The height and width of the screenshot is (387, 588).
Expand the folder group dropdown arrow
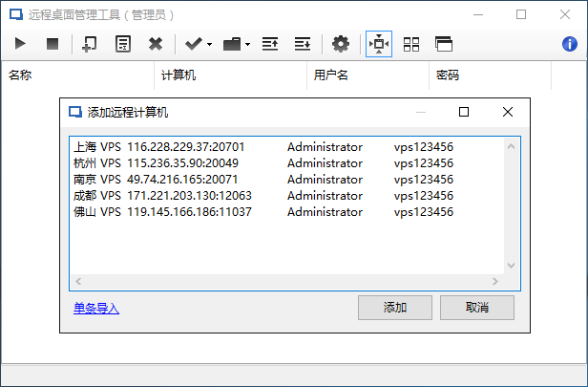pos(248,45)
